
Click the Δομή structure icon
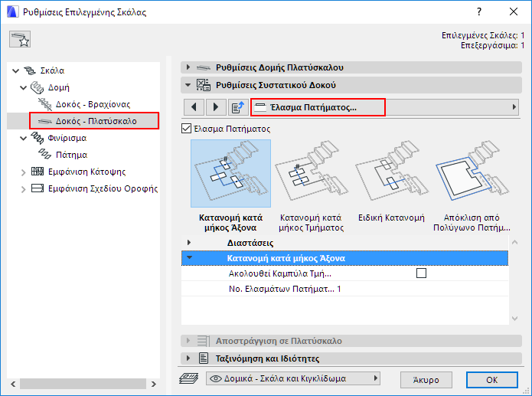pos(37,87)
